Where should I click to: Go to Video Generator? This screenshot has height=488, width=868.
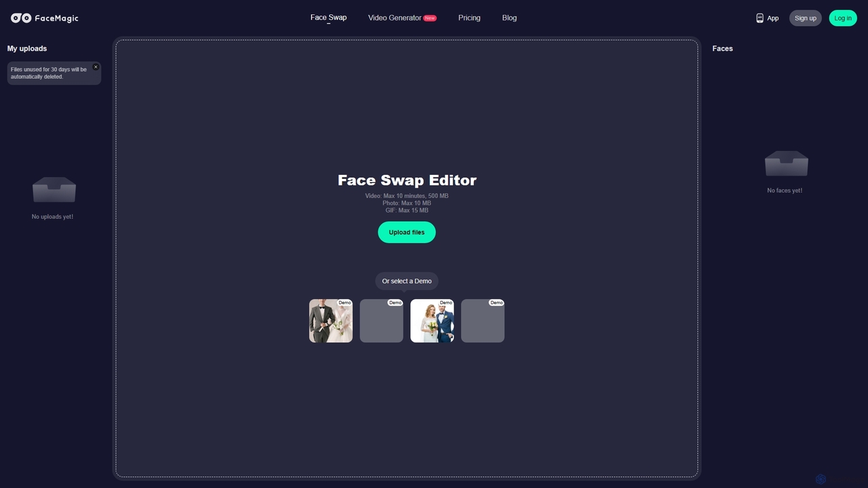(x=395, y=18)
